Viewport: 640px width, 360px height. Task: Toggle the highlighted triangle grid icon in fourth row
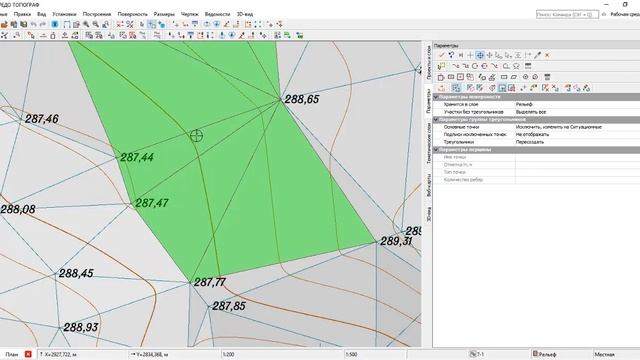[x=456, y=88]
